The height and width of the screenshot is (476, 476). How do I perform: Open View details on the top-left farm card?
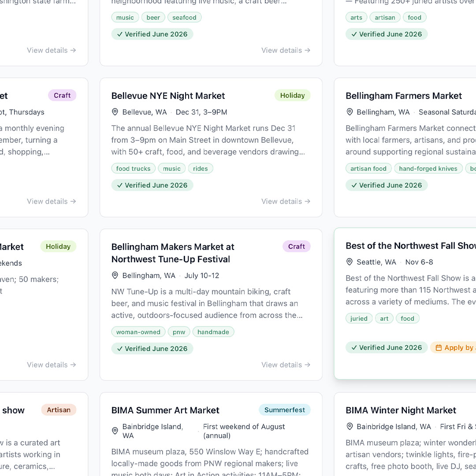click(51, 50)
